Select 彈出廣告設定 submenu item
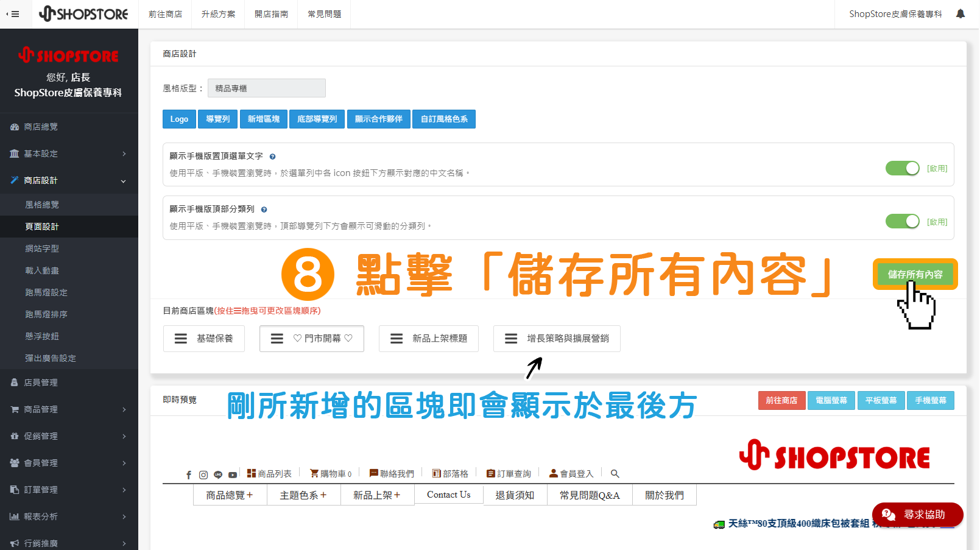This screenshot has width=980, height=550. click(x=69, y=358)
